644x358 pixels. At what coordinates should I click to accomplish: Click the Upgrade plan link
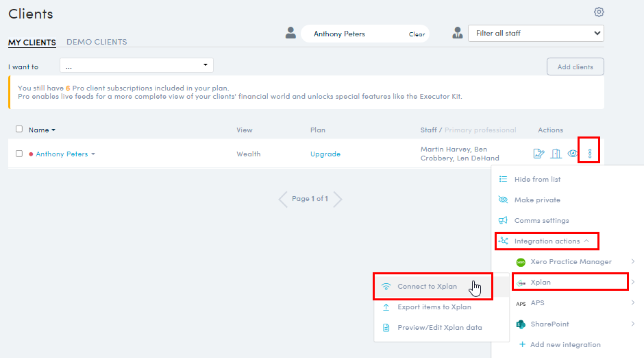click(325, 154)
